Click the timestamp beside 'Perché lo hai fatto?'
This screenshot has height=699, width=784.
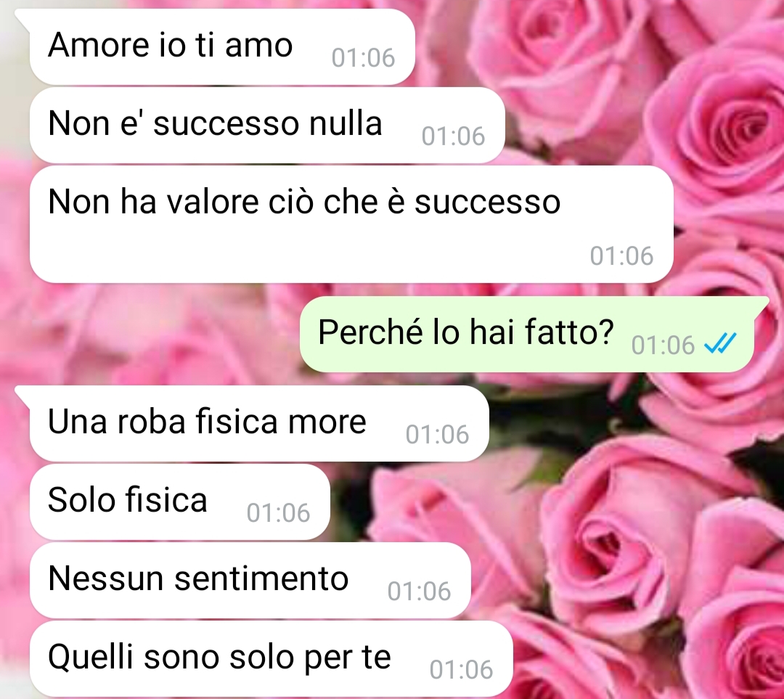(663, 346)
